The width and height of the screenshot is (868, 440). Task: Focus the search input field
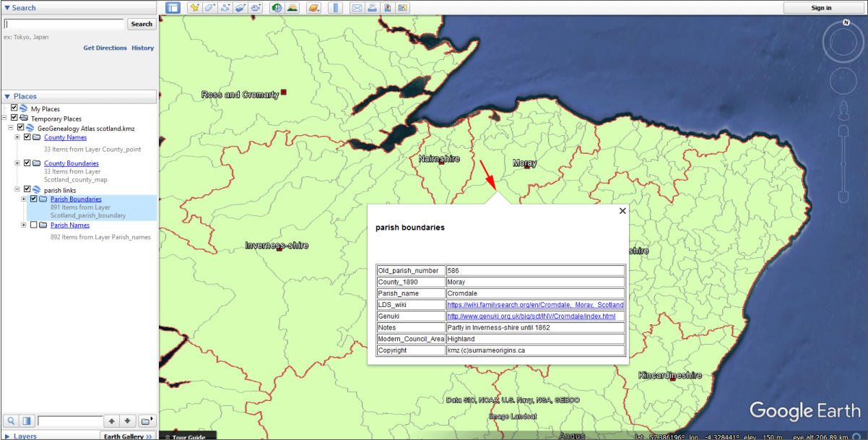[x=64, y=24]
